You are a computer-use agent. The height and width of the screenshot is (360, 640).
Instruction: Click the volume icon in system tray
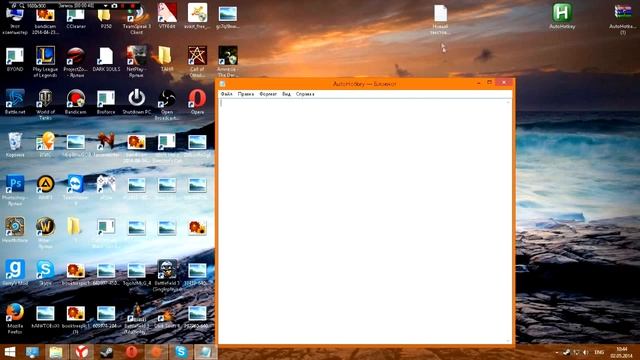(x=586, y=352)
